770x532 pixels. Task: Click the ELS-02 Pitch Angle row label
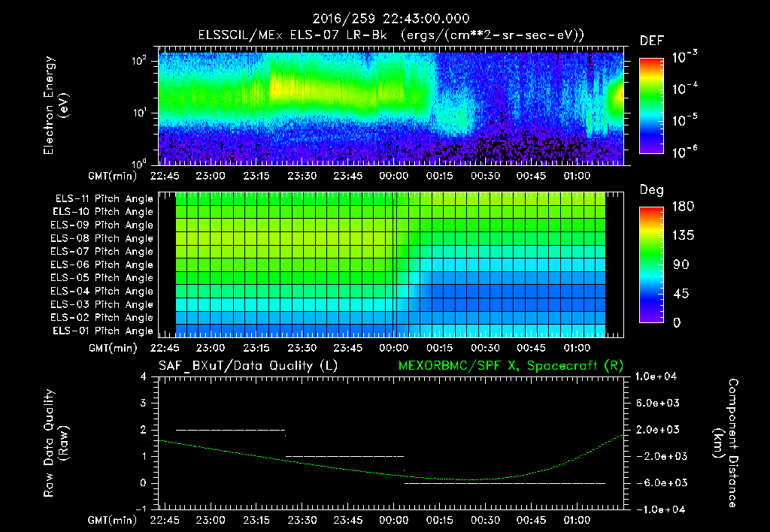[x=102, y=318]
